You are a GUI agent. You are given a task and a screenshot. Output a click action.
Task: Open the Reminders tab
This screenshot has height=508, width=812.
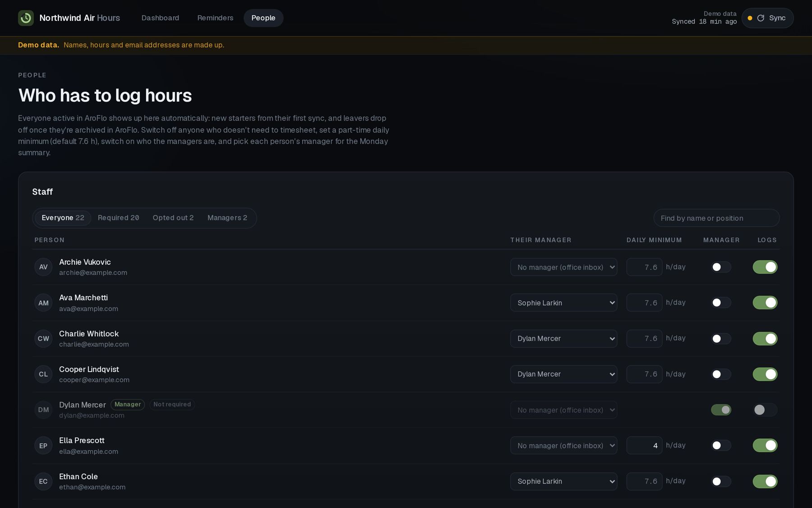click(x=215, y=18)
